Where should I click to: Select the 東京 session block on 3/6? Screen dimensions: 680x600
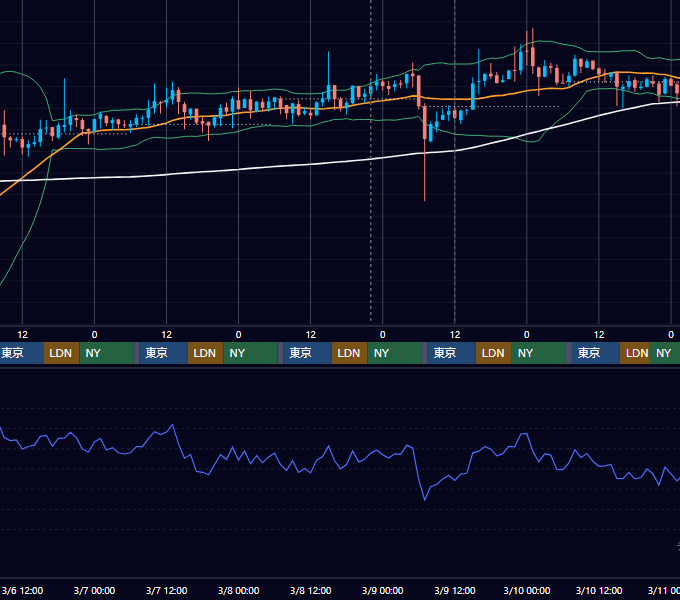22,353
